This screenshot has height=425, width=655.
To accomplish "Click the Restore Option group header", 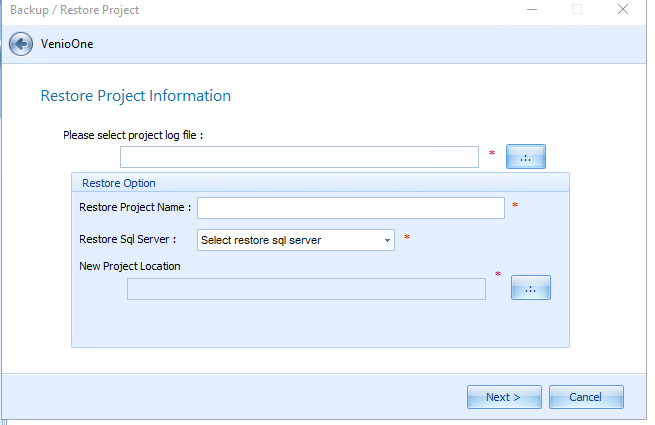I will (320, 183).
